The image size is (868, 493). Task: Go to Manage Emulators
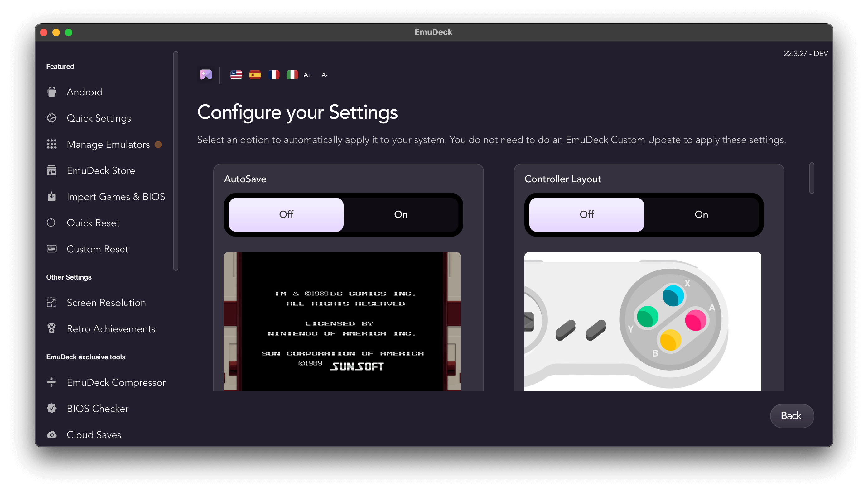pos(109,145)
